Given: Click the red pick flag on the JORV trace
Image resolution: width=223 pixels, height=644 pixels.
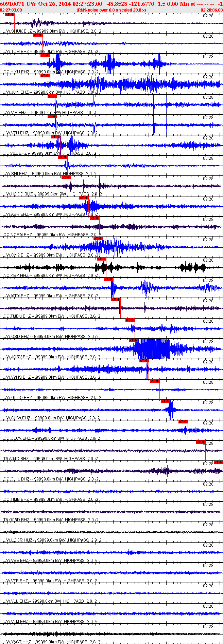Looking at the screenshot, I should (133, 340).
